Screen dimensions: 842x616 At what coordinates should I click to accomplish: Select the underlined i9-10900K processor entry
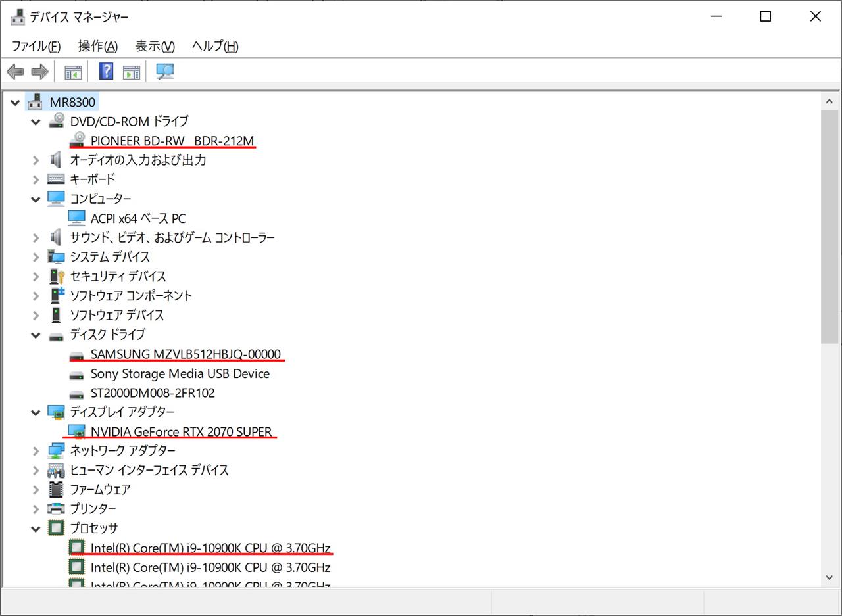pyautogui.click(x=210, y=548)
